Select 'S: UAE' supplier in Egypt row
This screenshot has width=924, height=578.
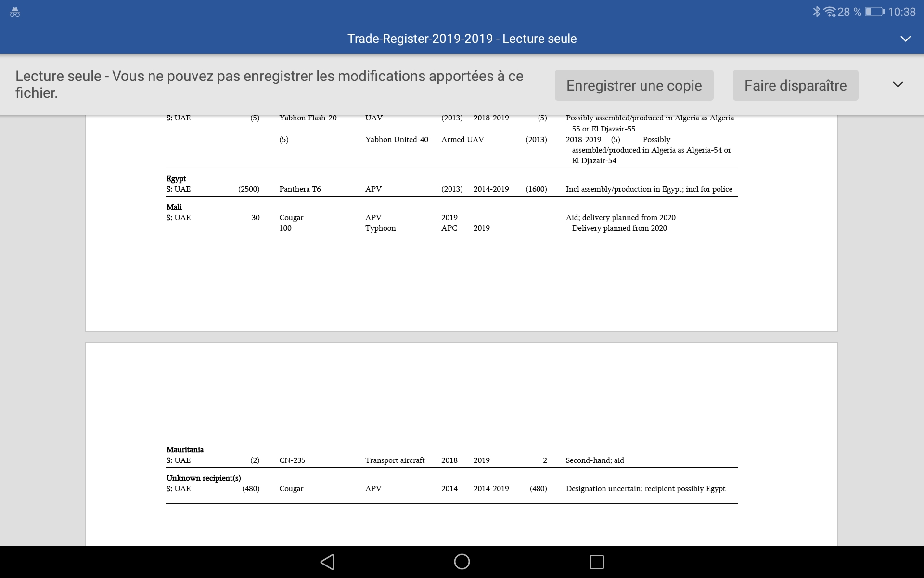point(178,189)
